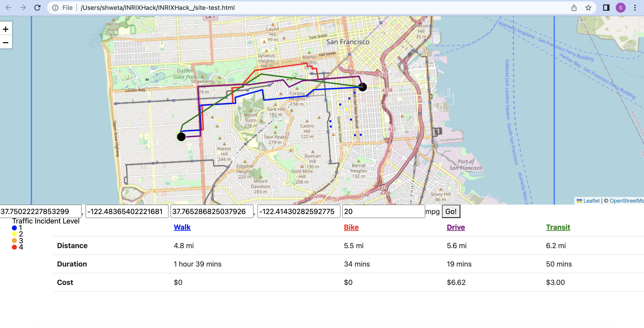Open the Bike route link
The width and height of the screenshot is (644, 328).
tap(351, 227)
